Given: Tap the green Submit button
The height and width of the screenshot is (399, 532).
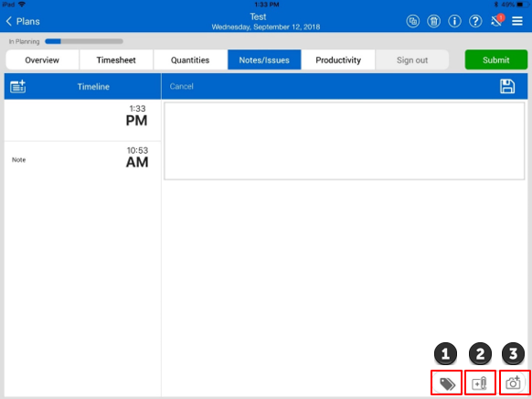Looking at the screenshot, I should (495, 59).
